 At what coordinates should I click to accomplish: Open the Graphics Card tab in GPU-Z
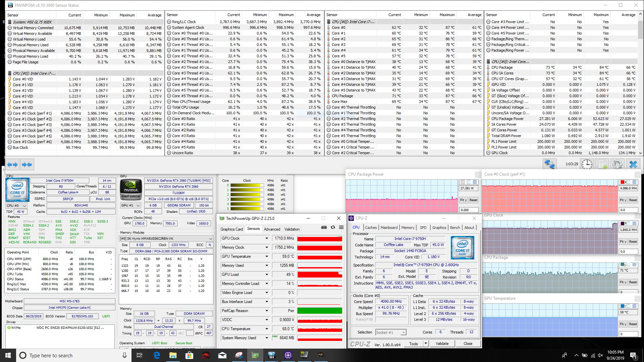point(231,229)
